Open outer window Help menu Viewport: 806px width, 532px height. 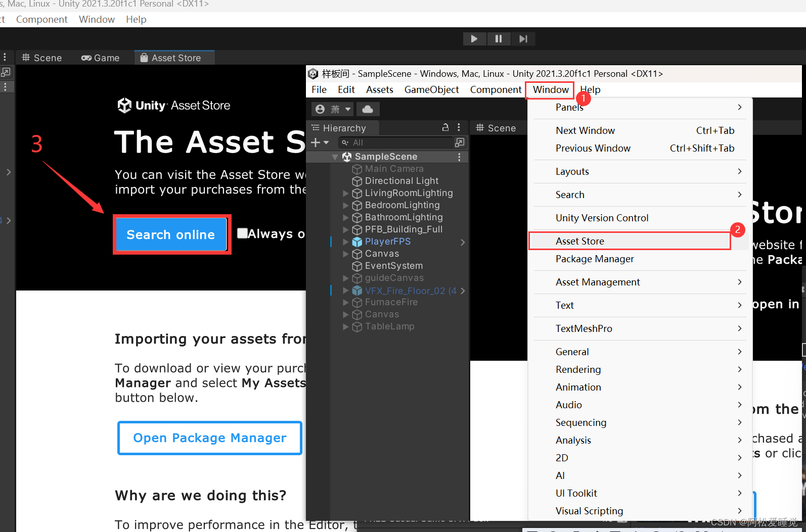point(136,19)
